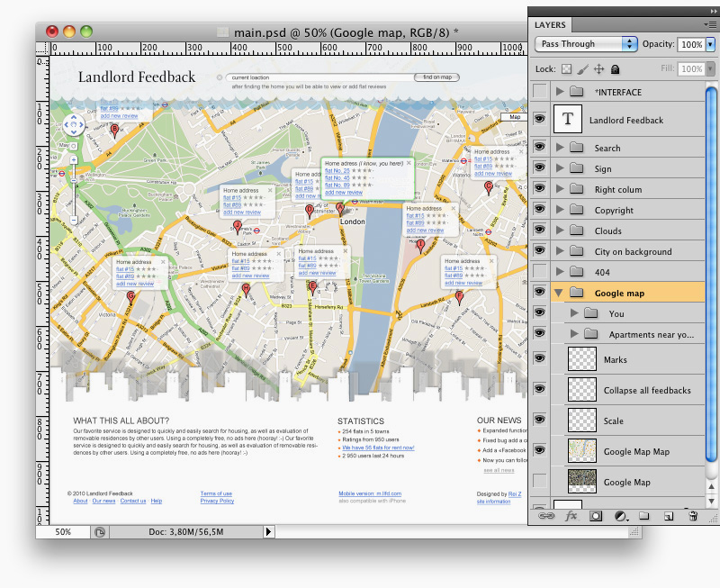The height and width of the screenshot is (588, 720).
Task: Expand the *INTERFACE group
Action: 560,92
